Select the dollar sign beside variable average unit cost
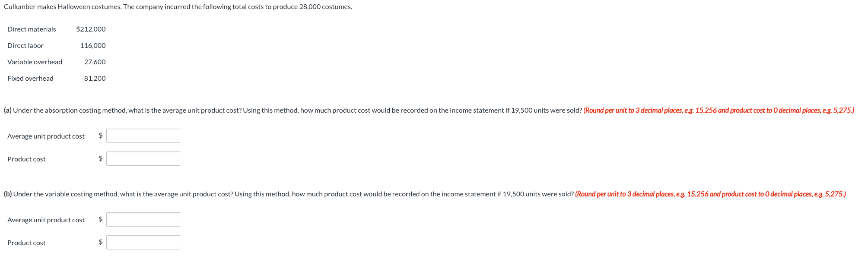 pyautogui.click(x=100, y=219)
